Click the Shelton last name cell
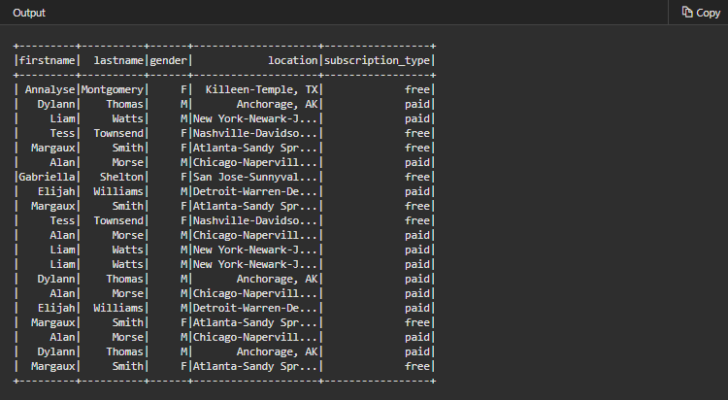 [x=122, y=177]
